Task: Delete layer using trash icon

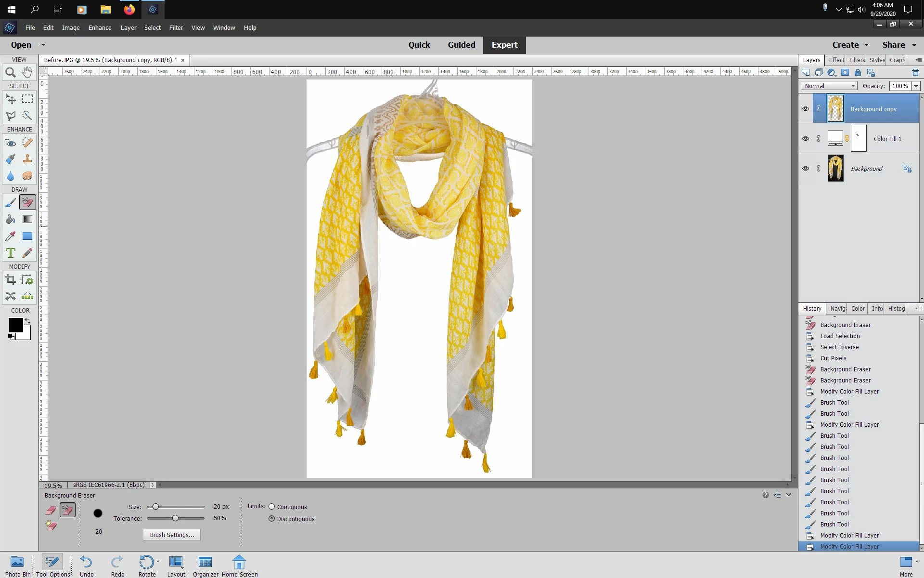Action: pyautogui.click(x=915, y=73)
